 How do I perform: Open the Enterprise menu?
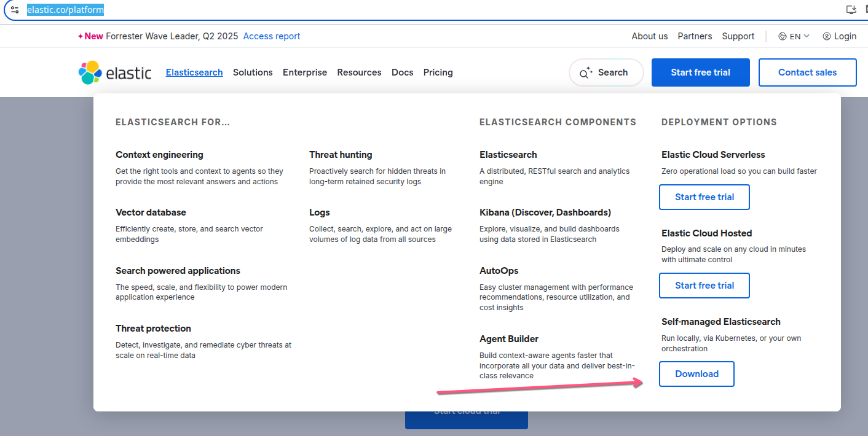tap(305, 72)
